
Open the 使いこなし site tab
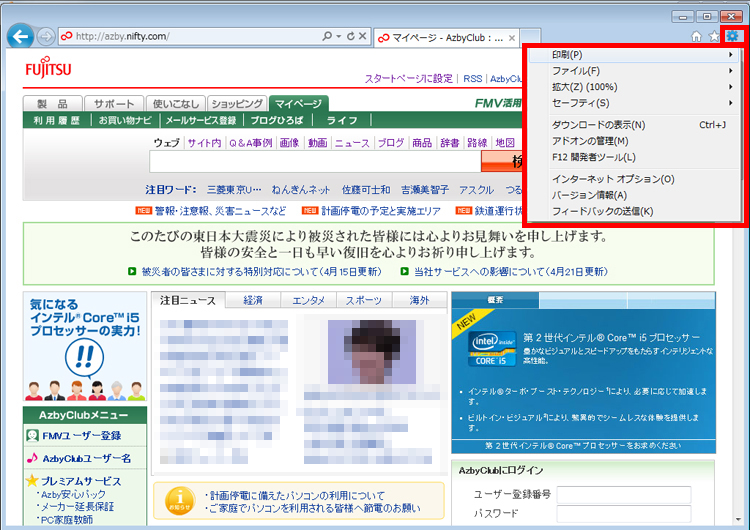pos(176,103)
